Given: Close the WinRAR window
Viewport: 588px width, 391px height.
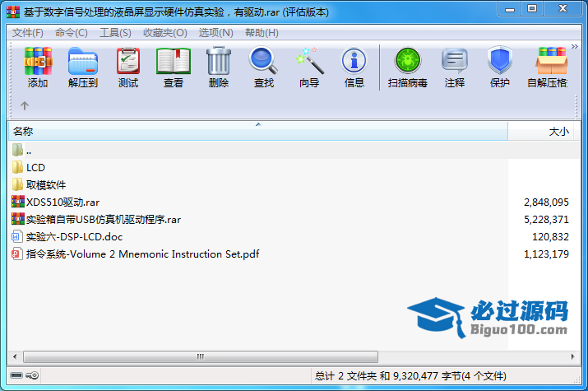Looking at the screenshot, I should pos(563,9).
